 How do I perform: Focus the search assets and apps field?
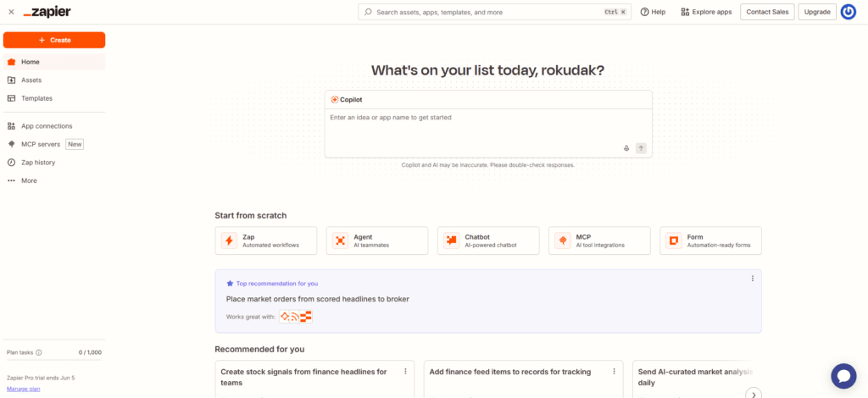click(494, 12)
